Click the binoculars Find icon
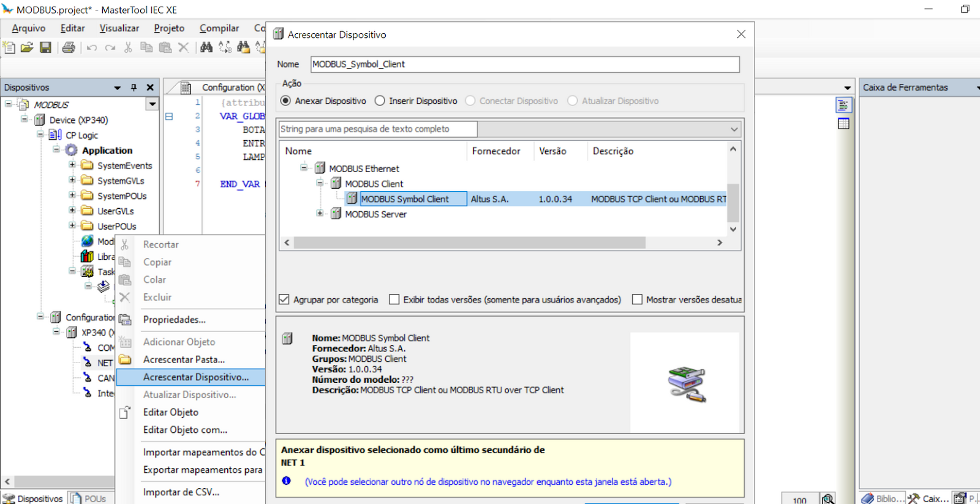This screenshot has width=980, height=504. (x=206, y=48)
